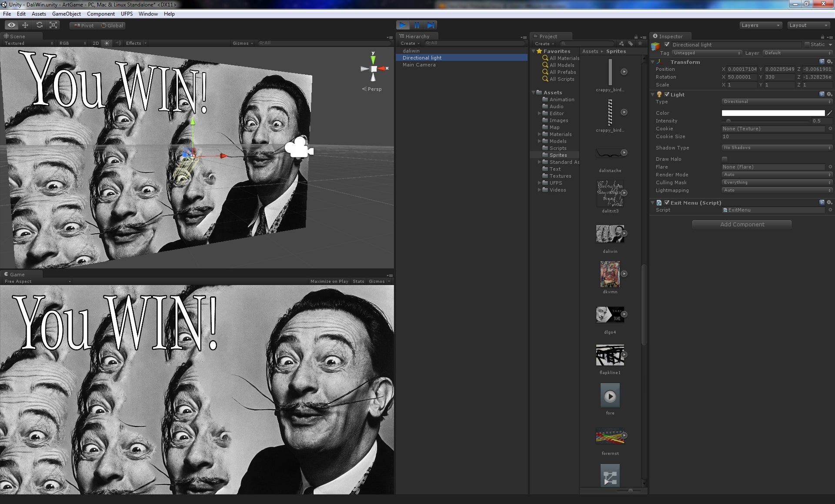Open the Light component help icon
The width and height of the screenshot is (835, 504).
(822, 94)
